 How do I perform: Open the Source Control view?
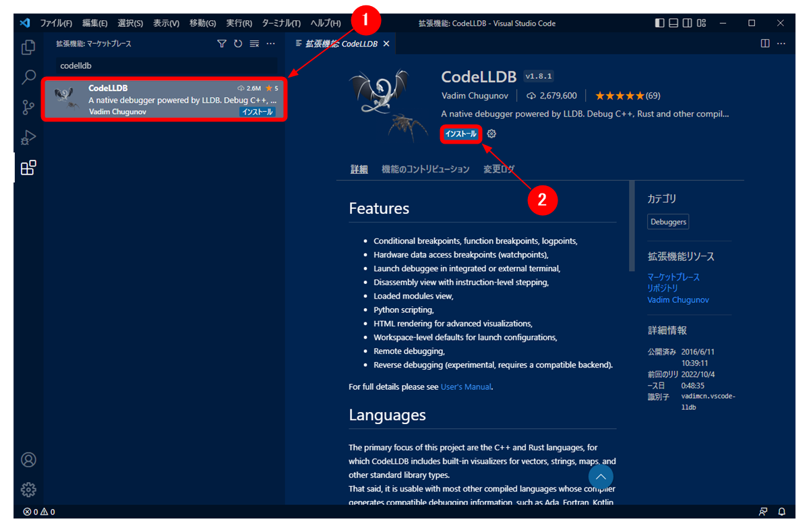pos(28,107)
